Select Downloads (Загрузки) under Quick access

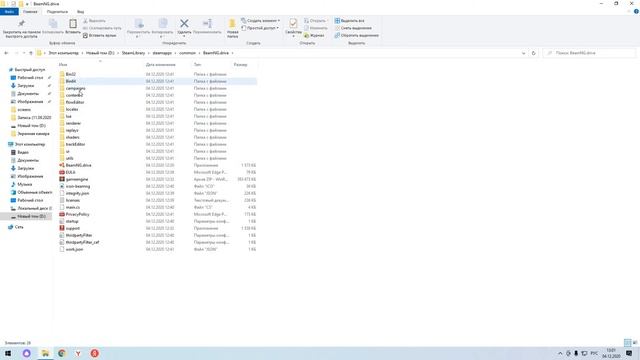26,86
